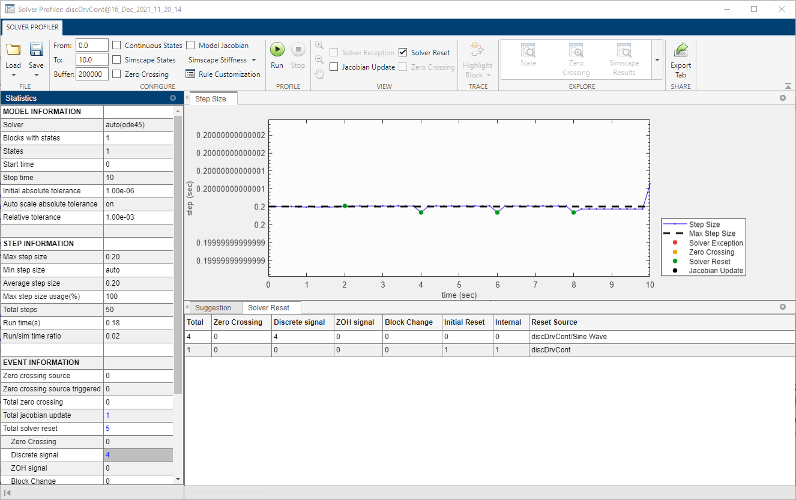Click the Total jacobian update count
The width and height of the screenshot is (796, 500).
pos(108,414)
